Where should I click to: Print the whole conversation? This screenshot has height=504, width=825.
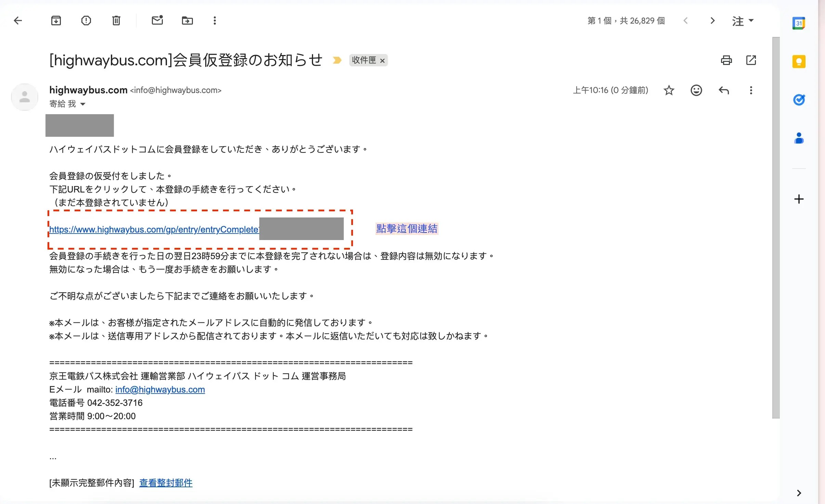726,60
